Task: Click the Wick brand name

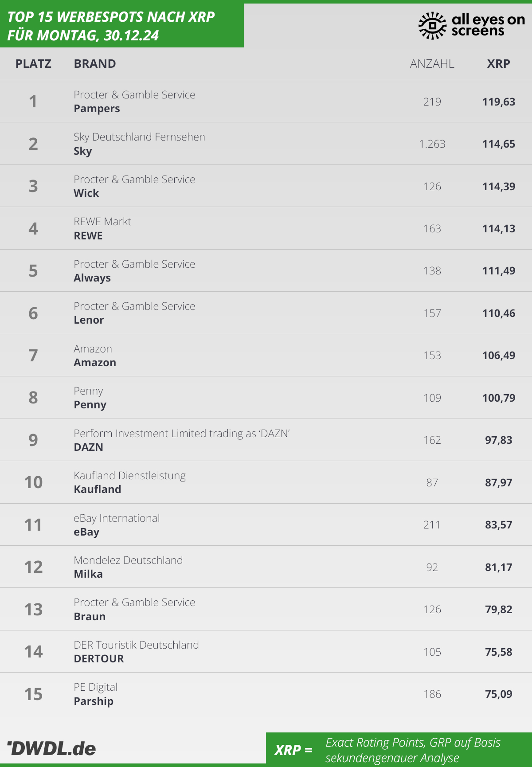Action: coord(86,193)
